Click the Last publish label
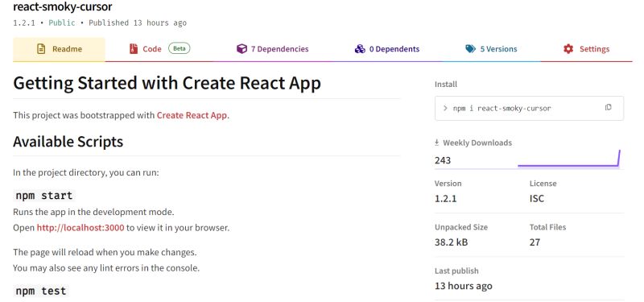This screenshot has height=302, width=644. pyautogui.click(x=456, y=271)
